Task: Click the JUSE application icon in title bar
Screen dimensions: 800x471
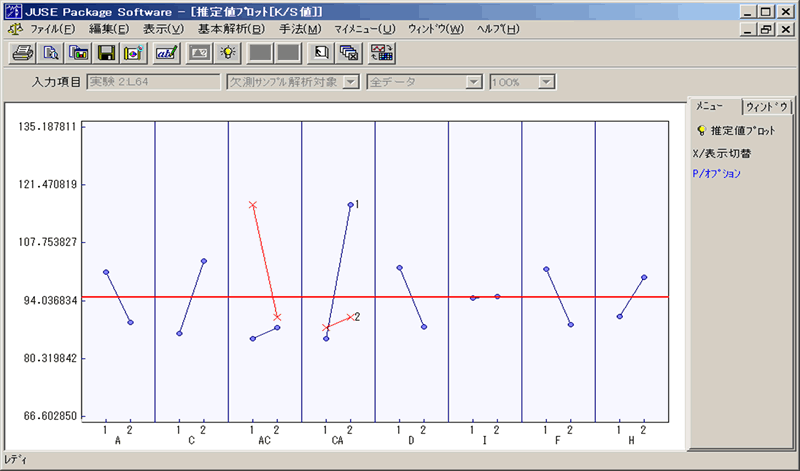Action: coord(13,12)
